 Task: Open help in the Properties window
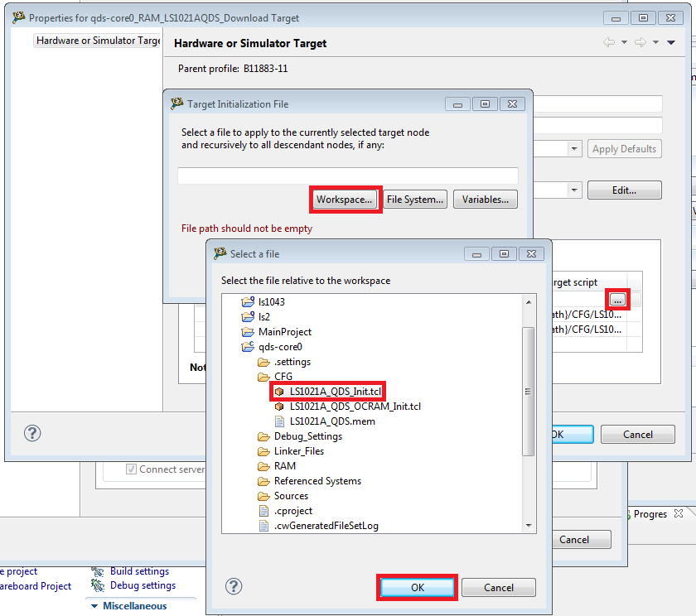(32, 433)
